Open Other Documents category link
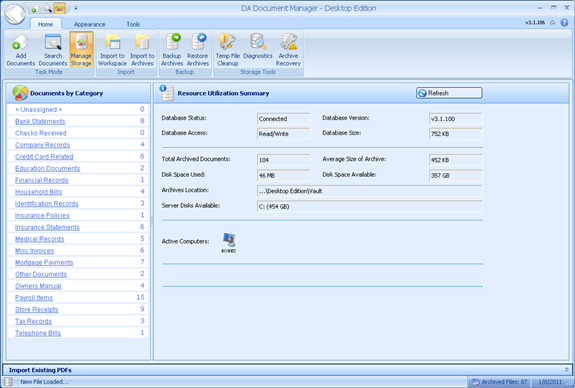 41,274
